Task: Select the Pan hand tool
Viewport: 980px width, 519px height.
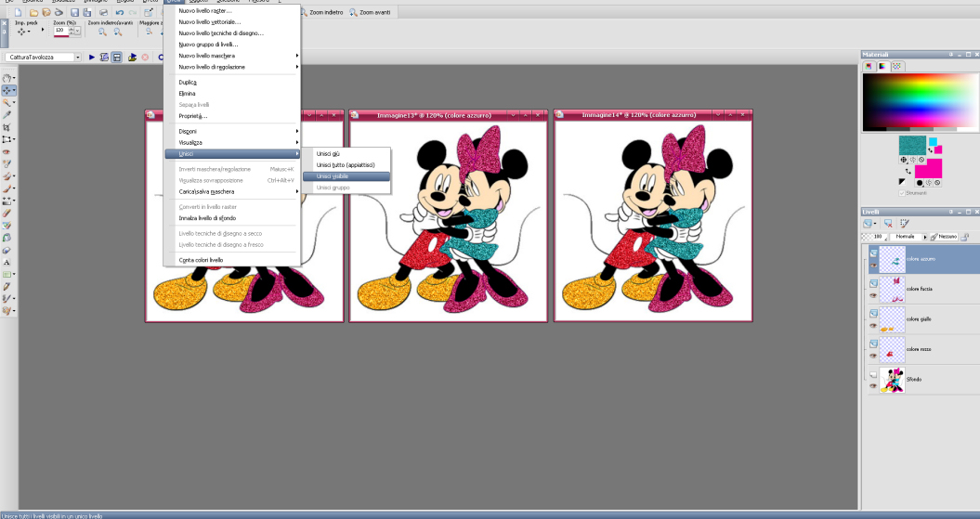Action: pos(7,78)
